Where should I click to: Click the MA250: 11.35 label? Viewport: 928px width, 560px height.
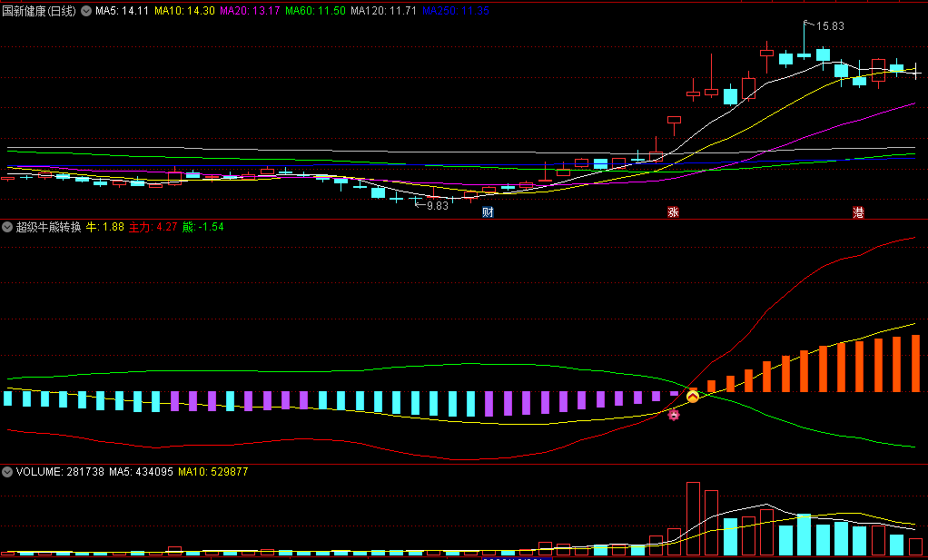tap(456, 11)
